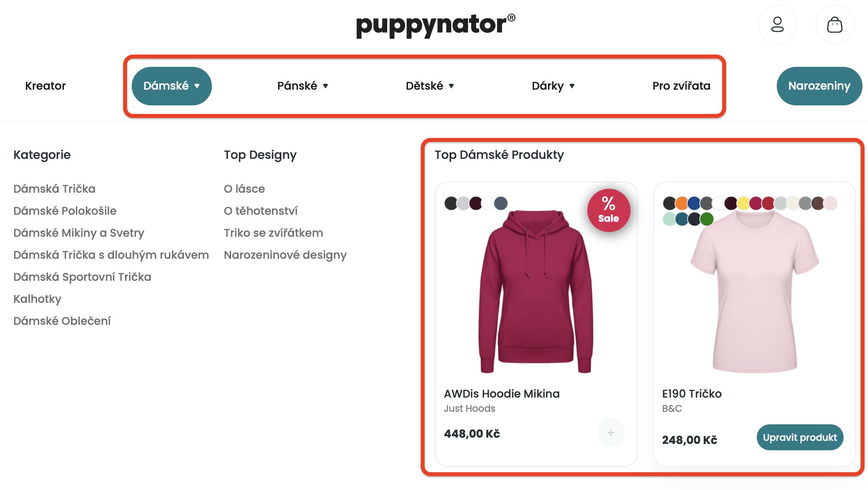Expand the Pánské dropdown arrow
Viewport: 868px width, 490px height.
pyautogui.click(x=325, y=86)
